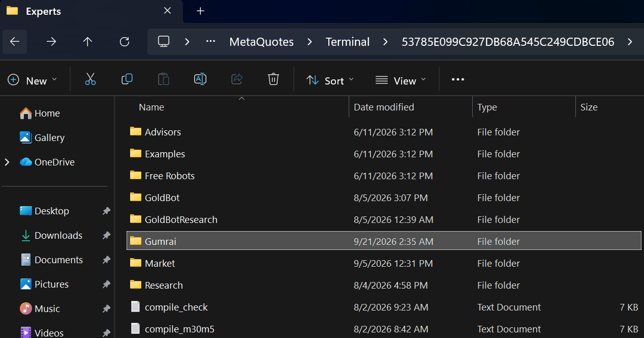Expand chevron after Terminal breadcrumb

tap(385, 42)
